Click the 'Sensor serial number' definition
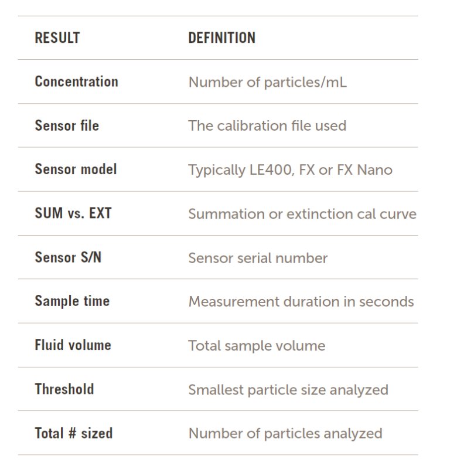 click(x=258, y=258)
